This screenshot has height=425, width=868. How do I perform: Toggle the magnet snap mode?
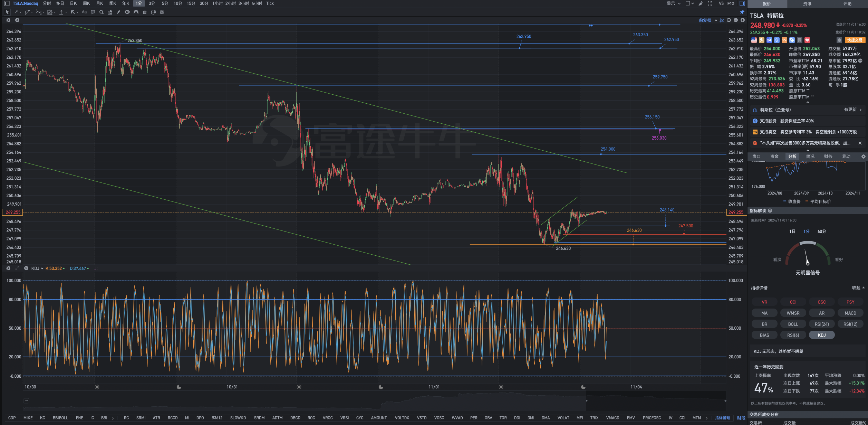(136, 12)
